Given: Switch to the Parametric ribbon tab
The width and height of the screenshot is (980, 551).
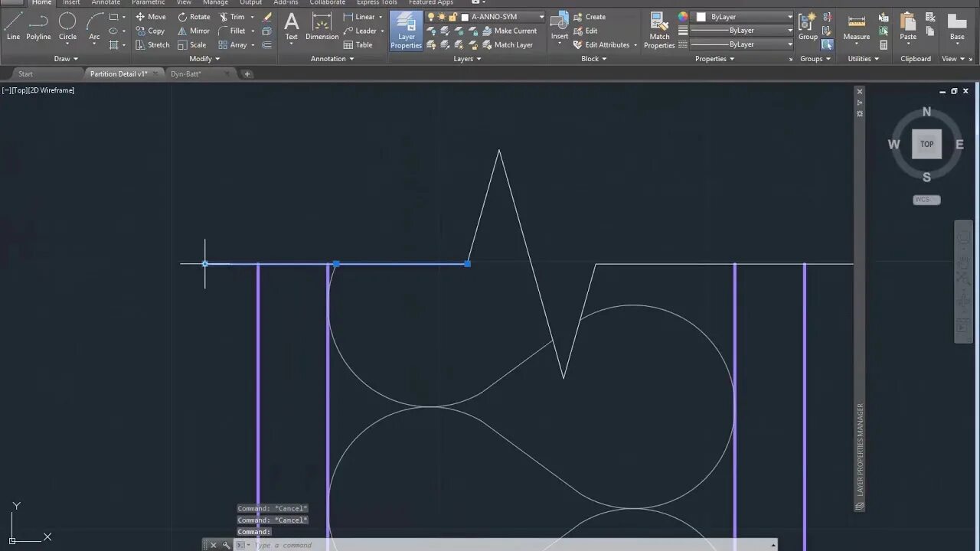Looking at the screenshot, I should click(x=149, y=2).
